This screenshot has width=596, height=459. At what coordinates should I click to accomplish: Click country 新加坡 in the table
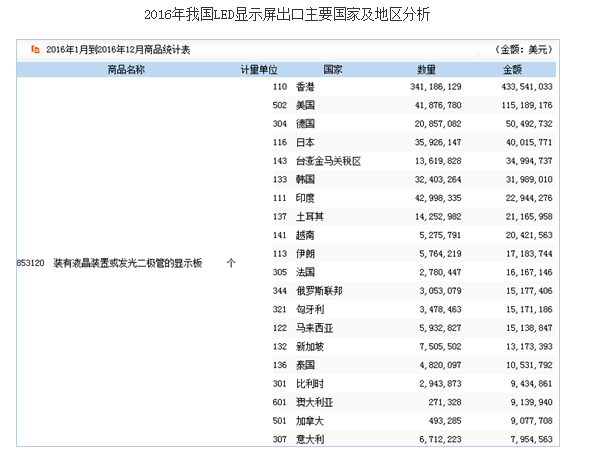click(x=310, y=347)
